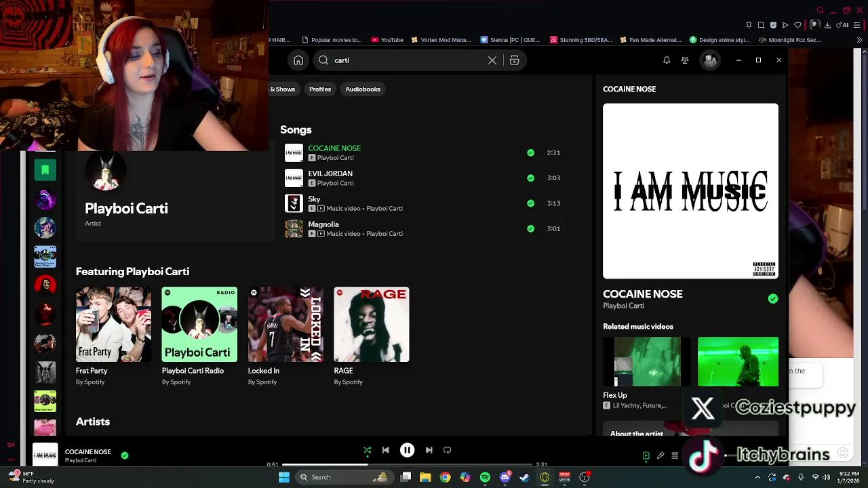Open the YouTube bookmark in browser bar
This screenshot has height=488, width=868.
pyautogui.click(x=387, y=40)
